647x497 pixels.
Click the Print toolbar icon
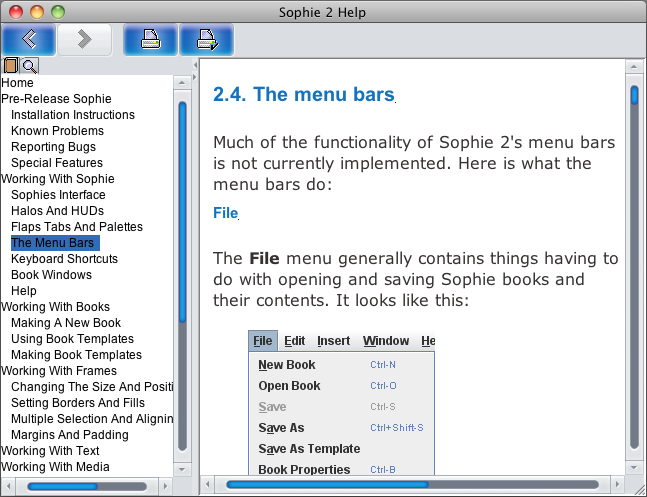click(x=151, y=40)
